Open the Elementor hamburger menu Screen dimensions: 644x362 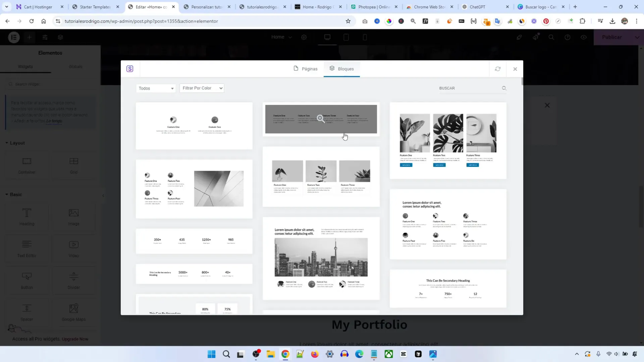point(13,37)
